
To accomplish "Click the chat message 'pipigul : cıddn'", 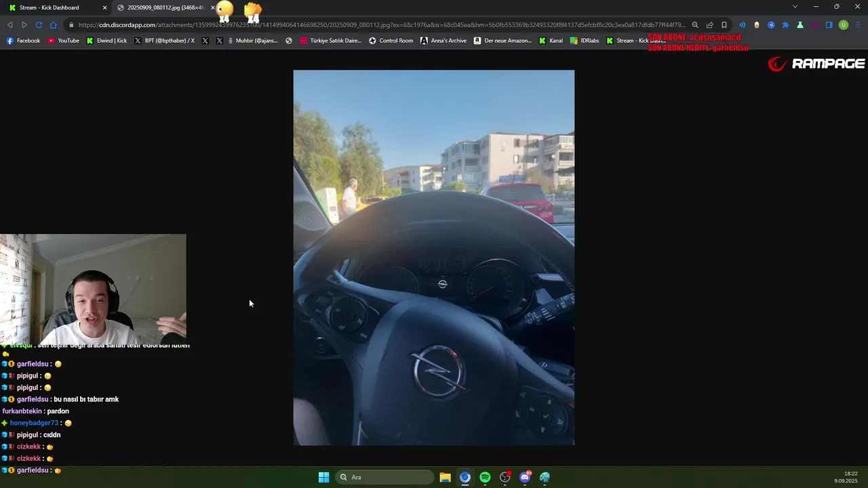I will [38, 435].
